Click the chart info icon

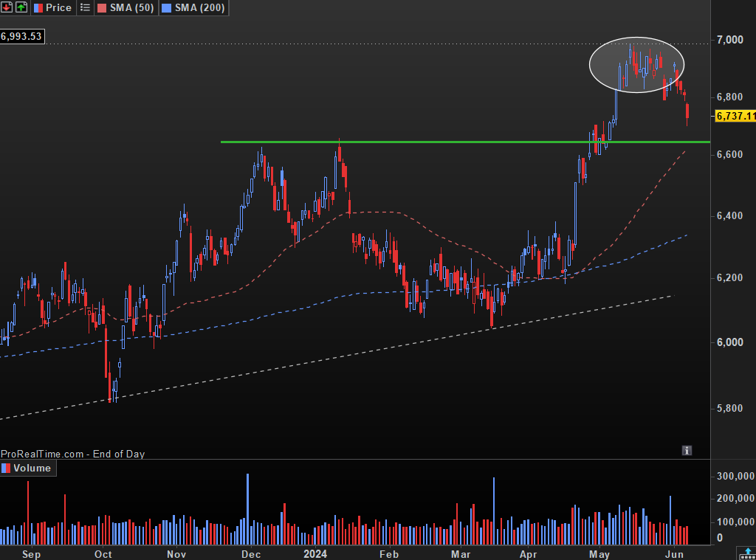(687, 450)
